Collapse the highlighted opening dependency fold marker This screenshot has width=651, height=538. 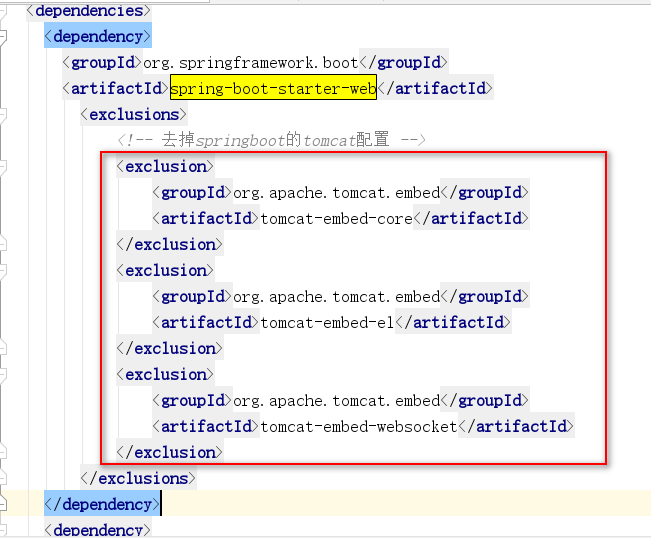3,37
